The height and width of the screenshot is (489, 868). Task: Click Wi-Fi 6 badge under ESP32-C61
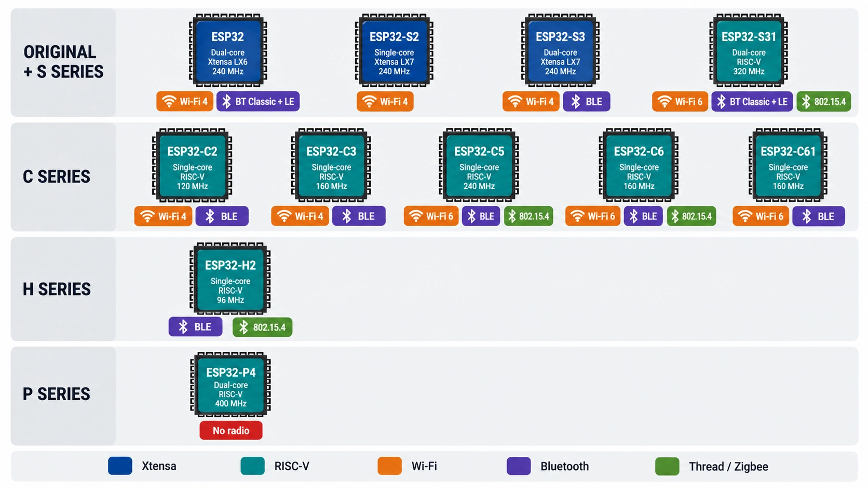[x=761, y=216]
